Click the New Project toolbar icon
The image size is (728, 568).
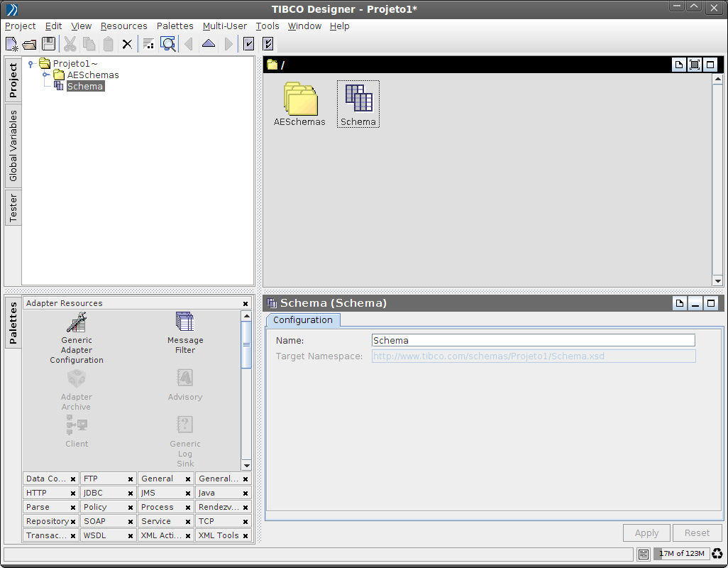(x=12, y=44)
